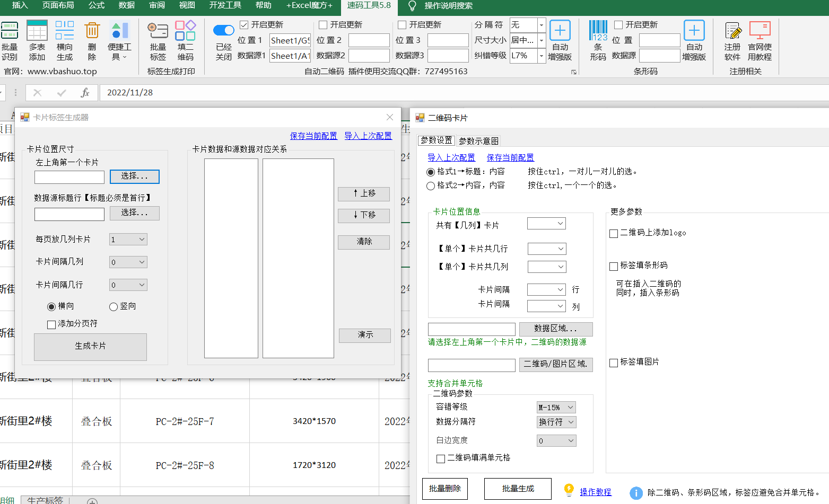
Task: Click the 生成卡片 button
Action: (x=90, y=347)
